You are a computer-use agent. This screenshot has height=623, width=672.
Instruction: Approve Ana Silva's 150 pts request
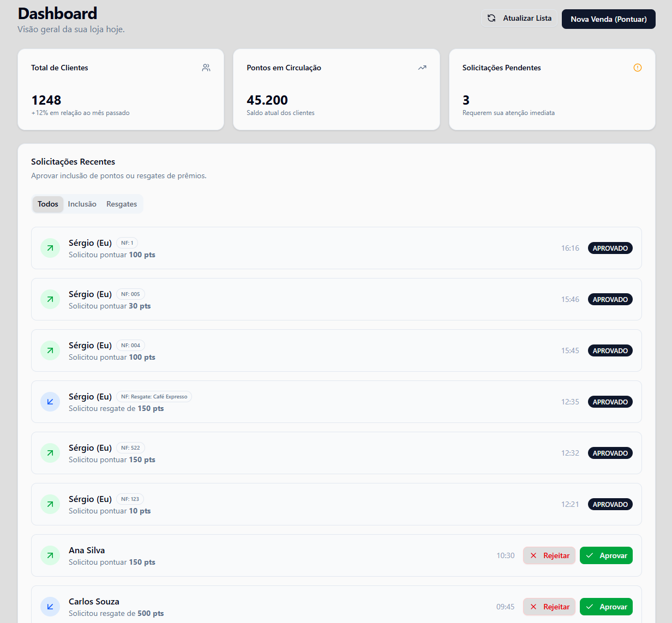coord(606,555)
